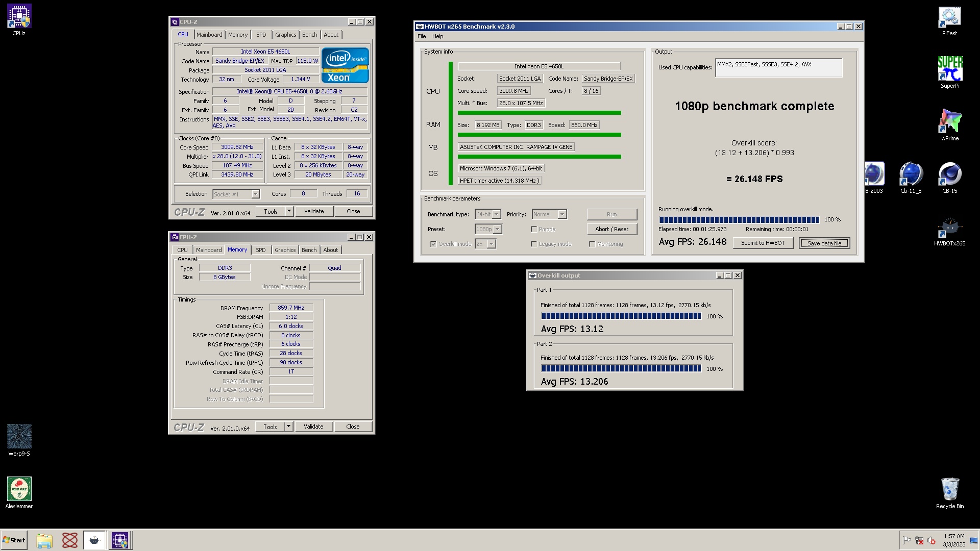Click the red crossed-circles taskbar icon
This screenshot has width=980, height=551.
click(69, 540)
